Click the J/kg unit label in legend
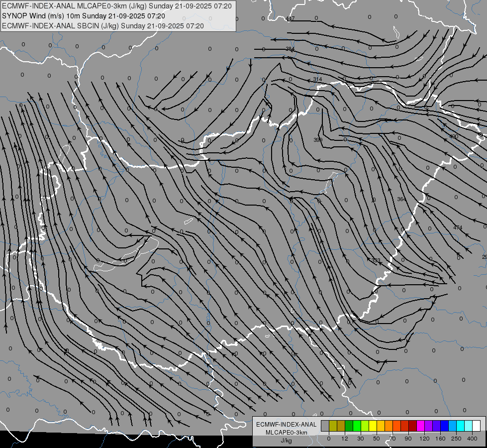487x448 pixels. (287, 441)
